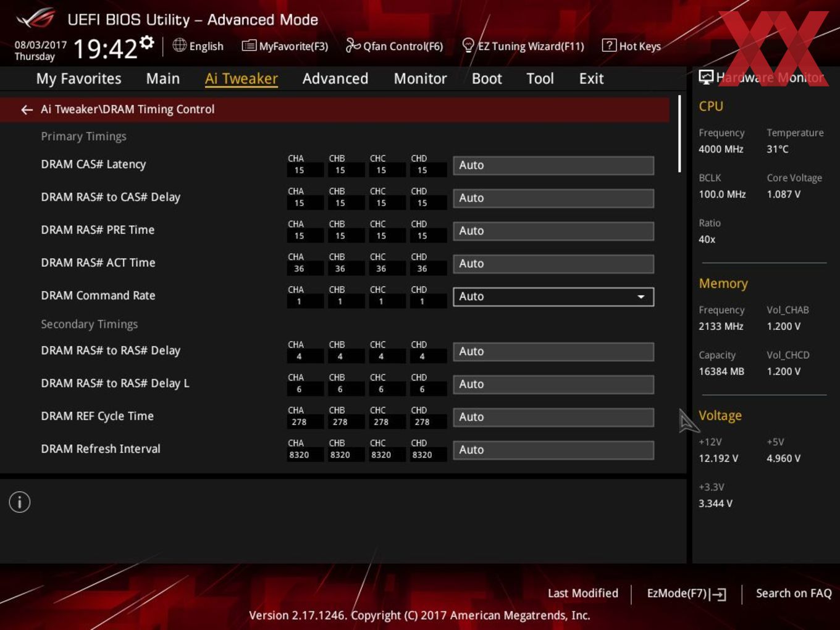840x630 pixels.
Task: Click the DRAM REF Cycle Time label
Action: (x=97, y=416)
